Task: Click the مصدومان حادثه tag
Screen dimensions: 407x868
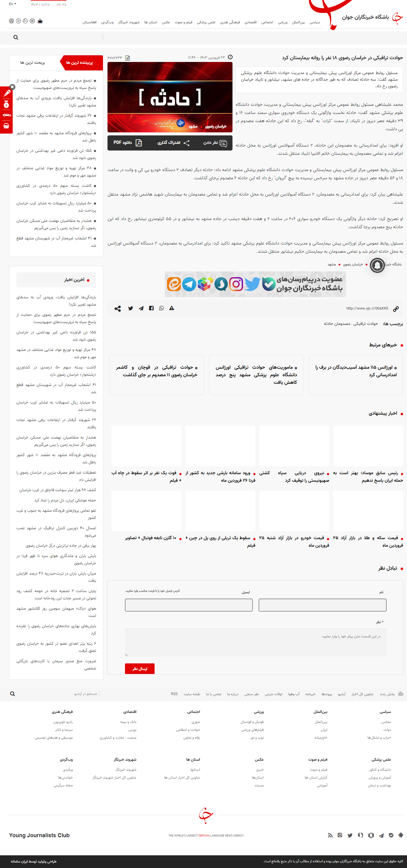Action: 337,324
